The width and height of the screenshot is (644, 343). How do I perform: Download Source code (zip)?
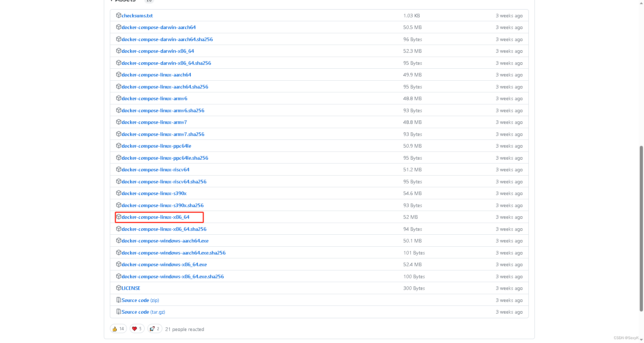click(140, 300)
